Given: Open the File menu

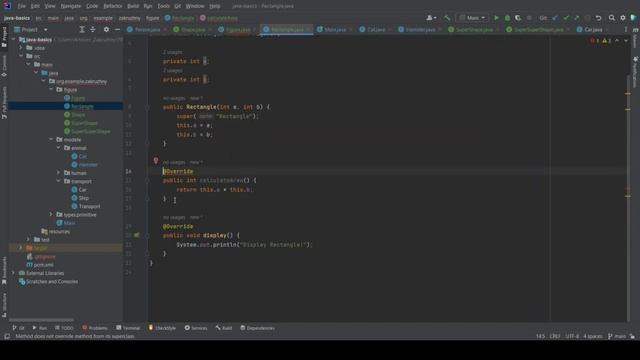Looking at the screenshot, I should coord(21,6).
